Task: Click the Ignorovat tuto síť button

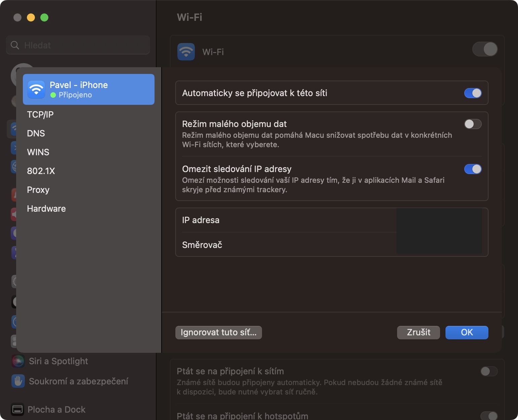Action: click(218, 332)
